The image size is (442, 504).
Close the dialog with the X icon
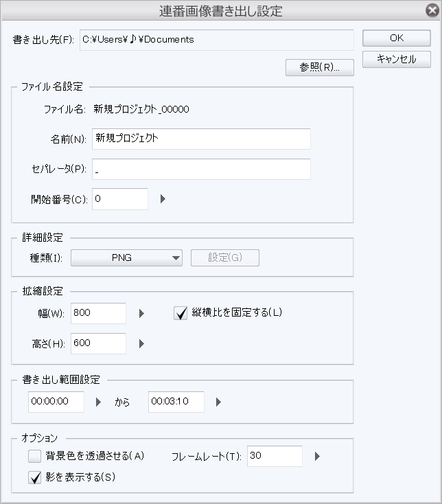[x=430, y=11]
